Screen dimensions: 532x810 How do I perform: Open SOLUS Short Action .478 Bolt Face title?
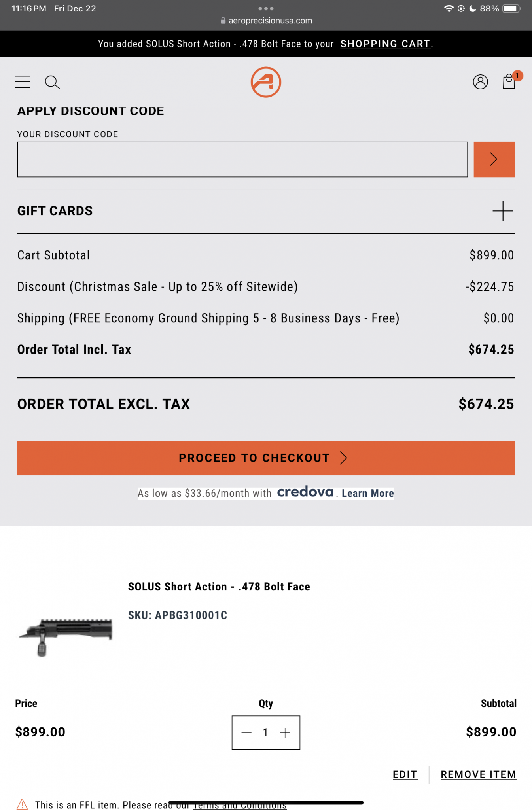(x=219, y=587)
